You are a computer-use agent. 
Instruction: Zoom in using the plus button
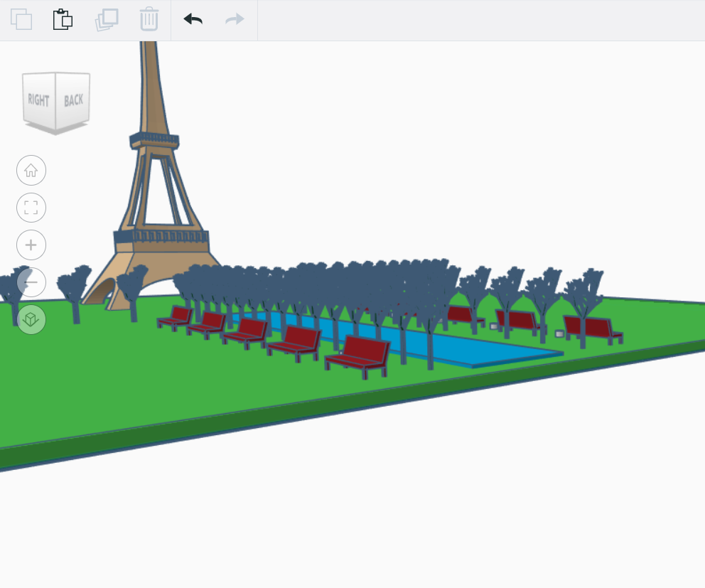coord(31,245)
